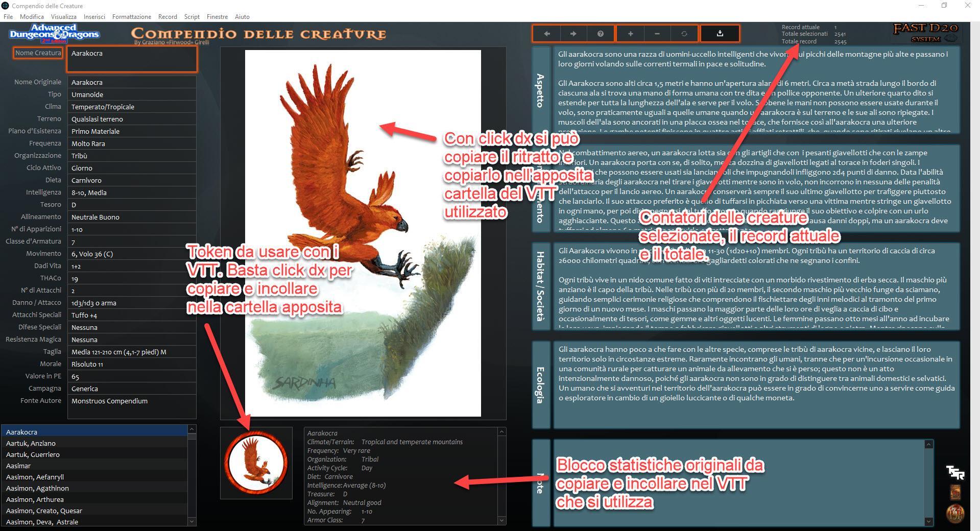Click the round 13th Age emblem icon
Screen dimensions: 980x531
click(x=955, y=513)
